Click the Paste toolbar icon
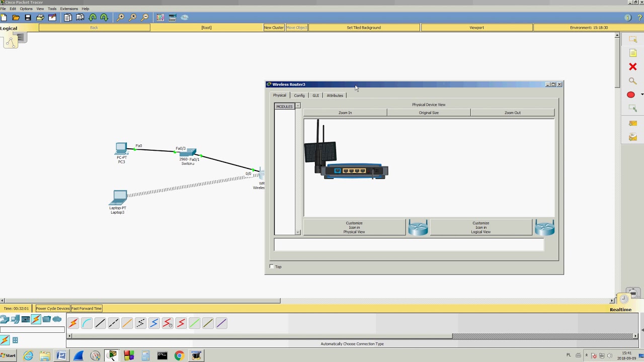Image resolution: width=644 pixels, height=362 pixels. pyautogui.click(x=80, y=18)
